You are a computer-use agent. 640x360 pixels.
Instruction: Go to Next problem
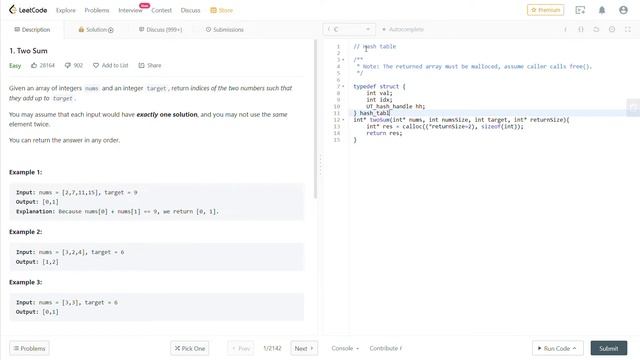[x=304, y=348]
